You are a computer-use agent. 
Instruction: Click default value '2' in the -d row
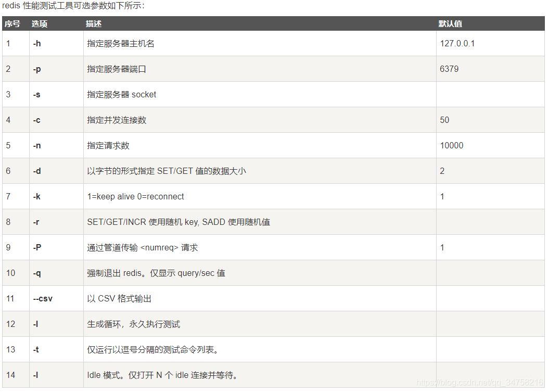coord(442,171)
